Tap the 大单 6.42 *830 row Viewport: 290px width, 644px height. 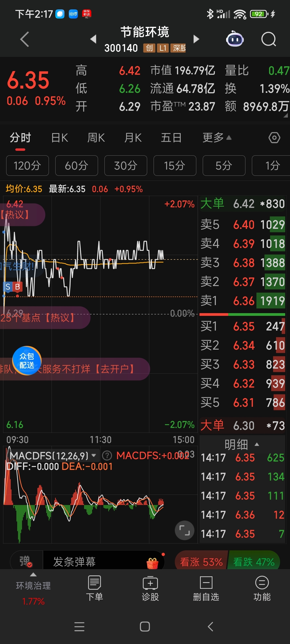click(242, 204)
